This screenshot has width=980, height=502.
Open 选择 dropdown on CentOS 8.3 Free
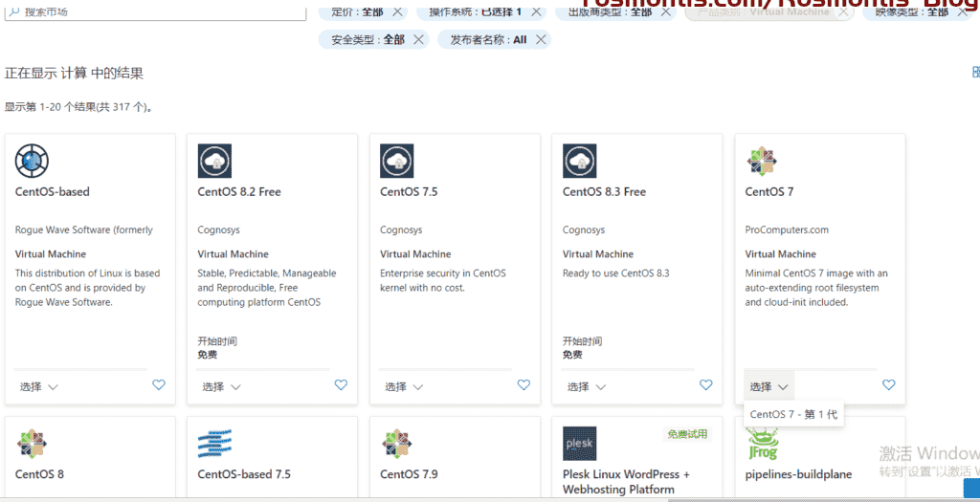tap(587, 386)
